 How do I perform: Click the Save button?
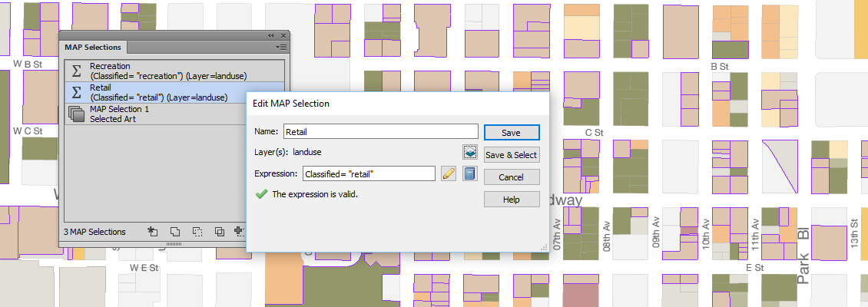511,133
